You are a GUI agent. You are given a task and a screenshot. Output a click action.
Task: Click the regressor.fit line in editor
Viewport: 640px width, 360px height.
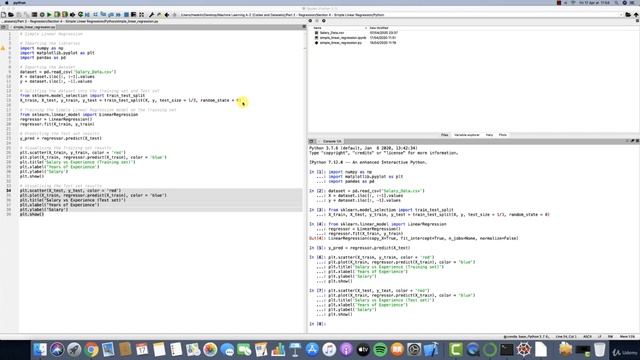click(x=57, y=124)
